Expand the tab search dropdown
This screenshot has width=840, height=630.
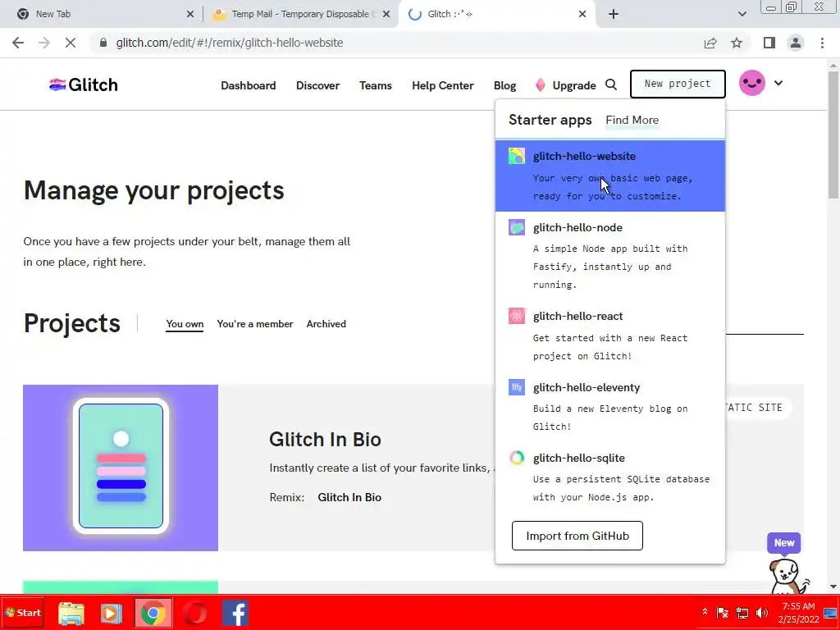[x=742, y=14]
